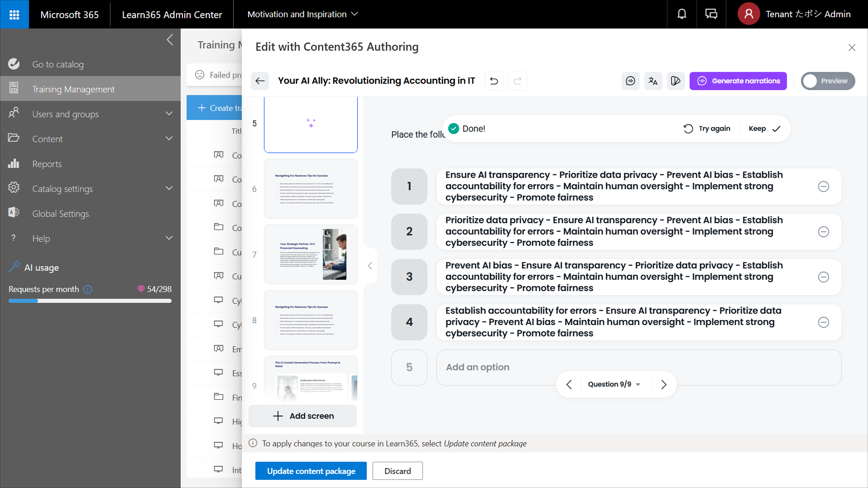Open the notifications bell
This screenshot has width=868, height=488.
click(x=681, y=14)
